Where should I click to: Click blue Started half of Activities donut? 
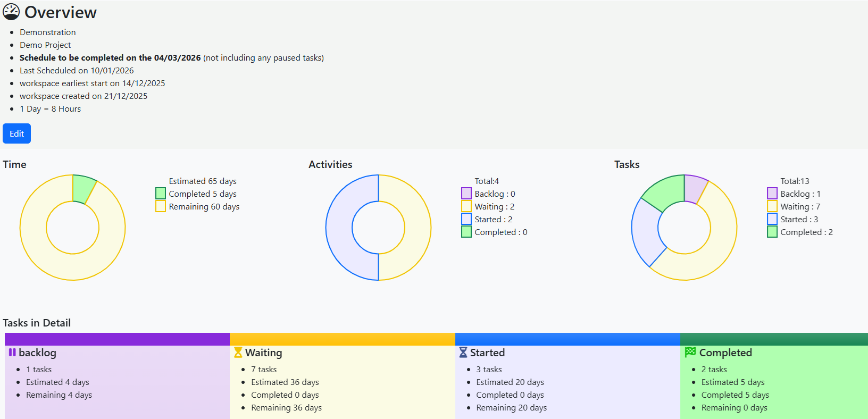(339, 228)
